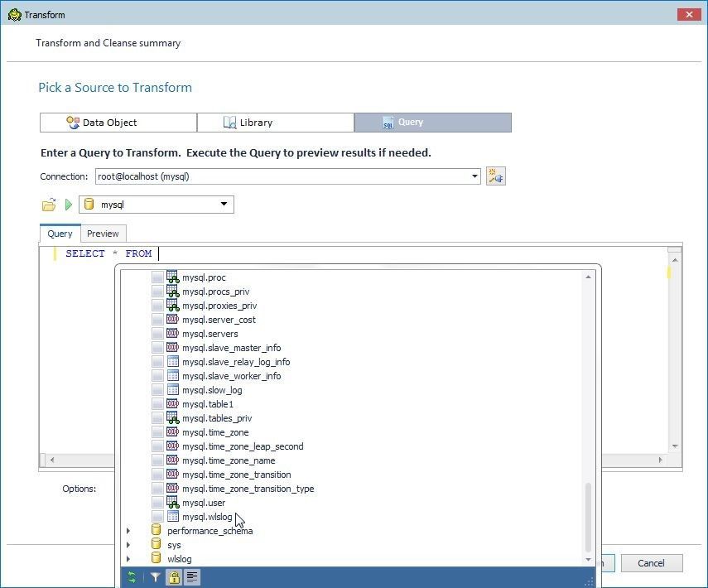The height and width of the screenshot is (588, 708).
Task: Click the mysql.proc table icon
Action: click(x=172, y=277)
